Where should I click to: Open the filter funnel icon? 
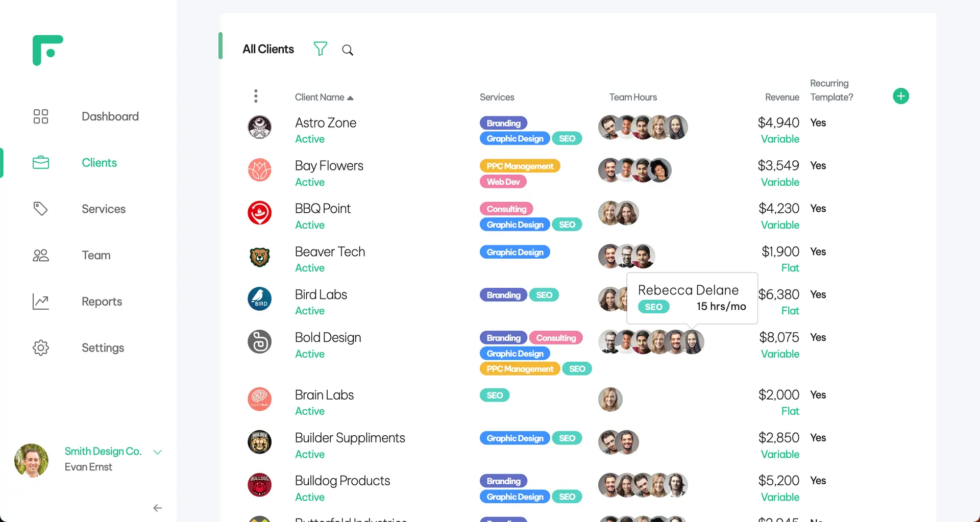[x=320, y=49]
